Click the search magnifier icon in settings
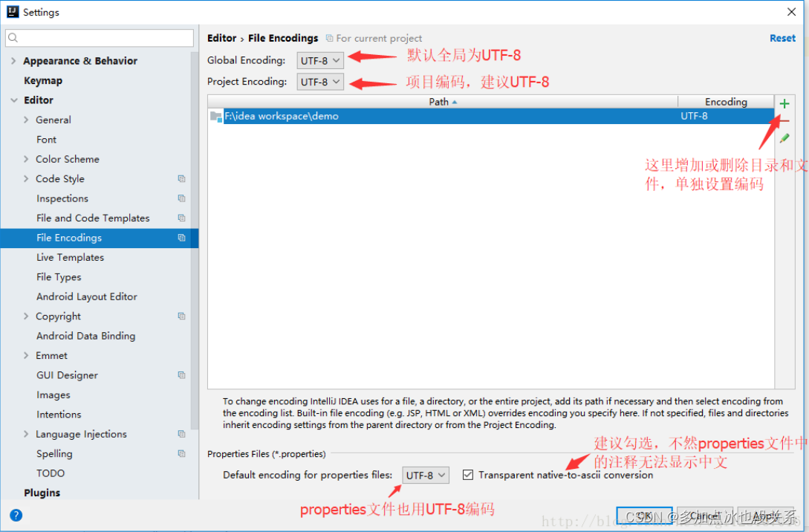The image size is (809, 532). click(13, 38)
